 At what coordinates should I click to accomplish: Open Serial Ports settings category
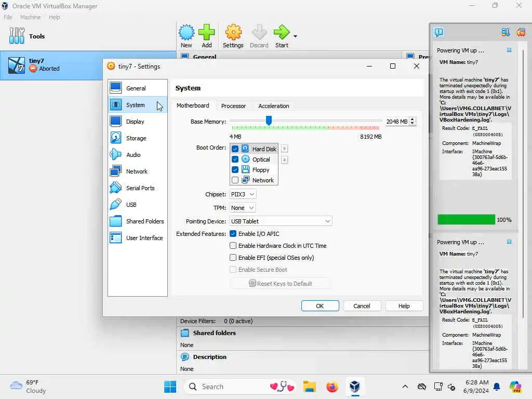coord(137,188)
